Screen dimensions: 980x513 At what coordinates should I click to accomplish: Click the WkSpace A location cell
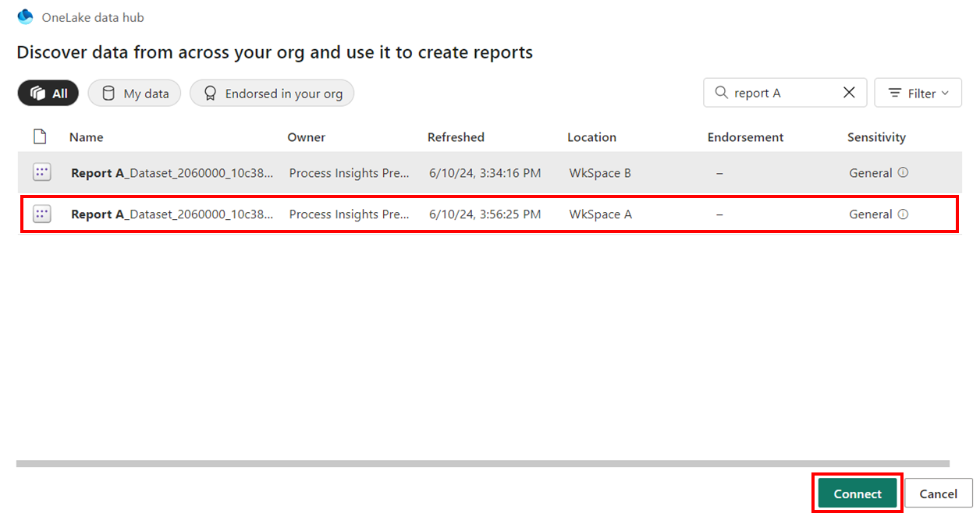click(x=600, y=214)
